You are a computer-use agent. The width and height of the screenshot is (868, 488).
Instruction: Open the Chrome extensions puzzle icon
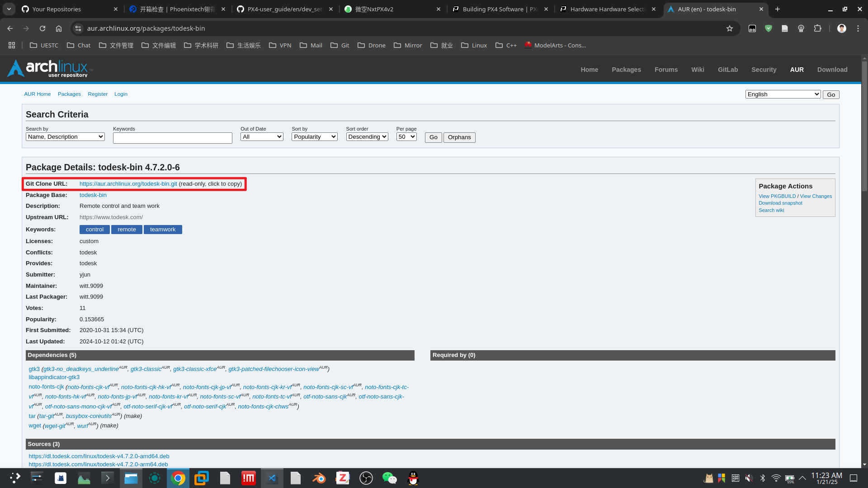(x=817, y=28)
